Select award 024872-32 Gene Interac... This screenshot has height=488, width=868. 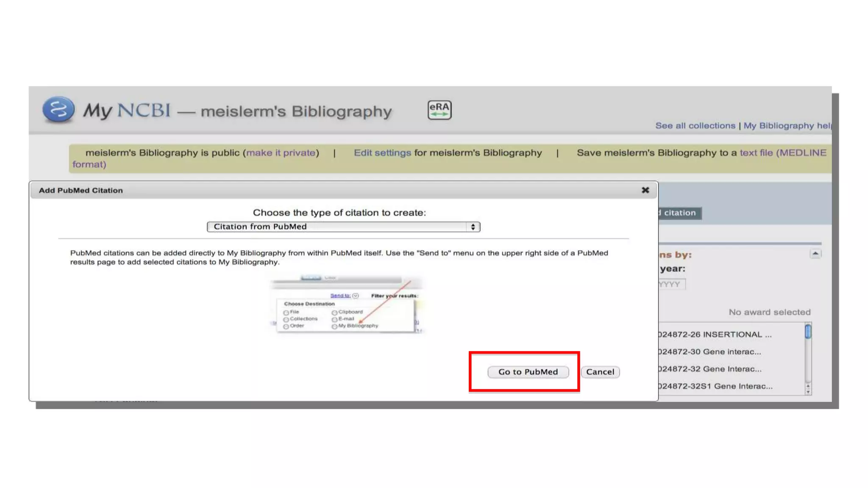[710, 369]
